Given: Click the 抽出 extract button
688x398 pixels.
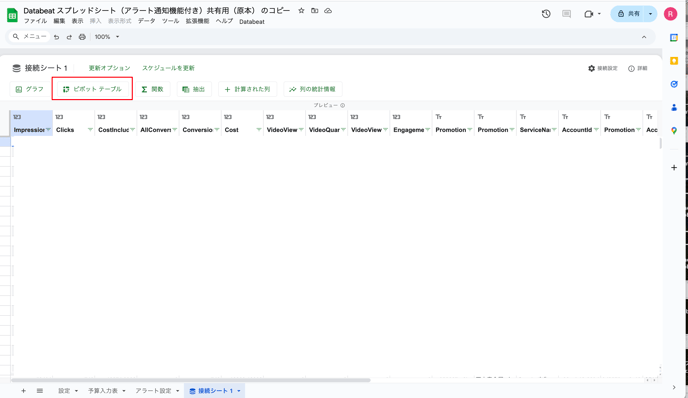Looking at the screenshot, I should click(194, 89).
